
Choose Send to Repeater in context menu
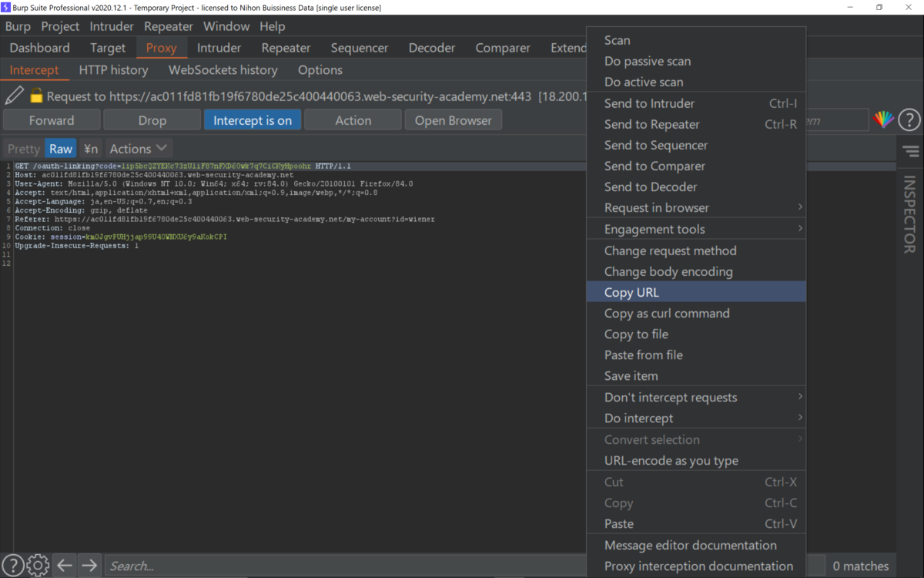click(696, 124)
